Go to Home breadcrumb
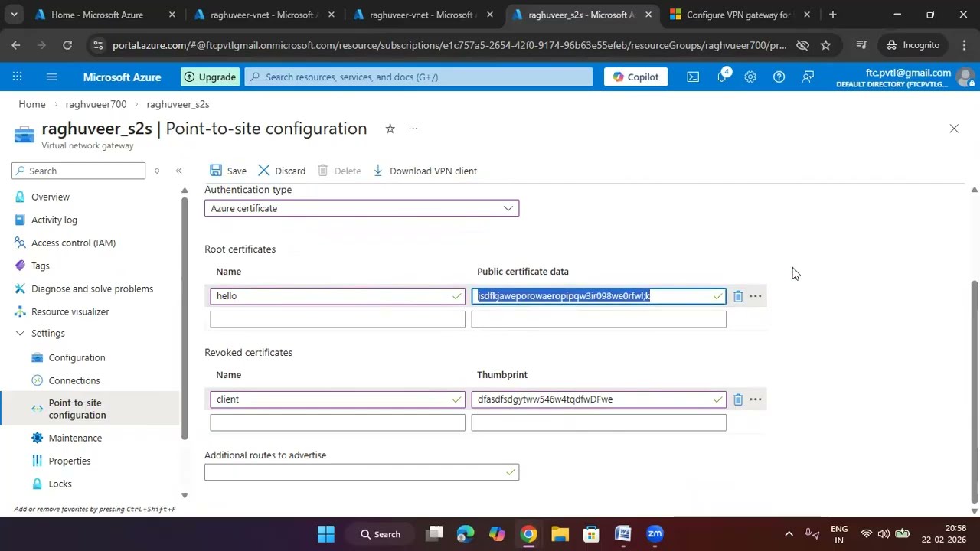This screenshot has height=551, width=980. point(32,104)
